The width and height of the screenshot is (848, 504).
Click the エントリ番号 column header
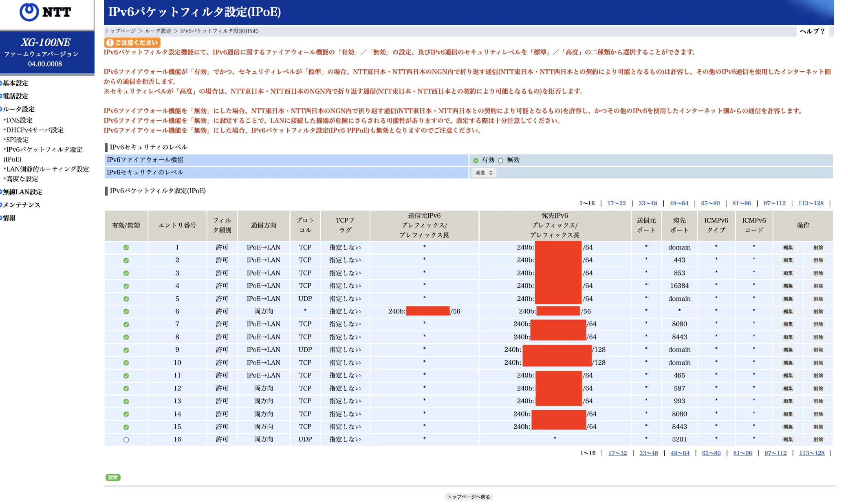point(177,225)
